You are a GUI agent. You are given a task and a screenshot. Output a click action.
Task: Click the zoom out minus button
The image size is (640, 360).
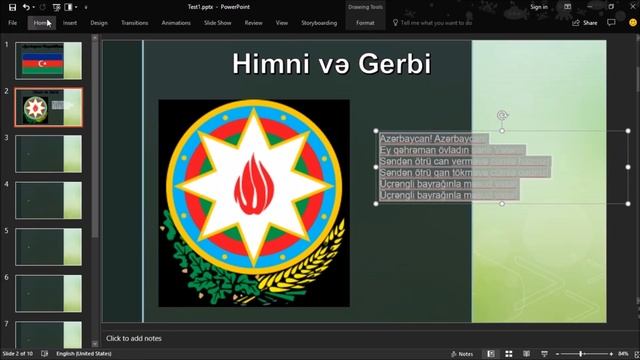tap(557, 354)
